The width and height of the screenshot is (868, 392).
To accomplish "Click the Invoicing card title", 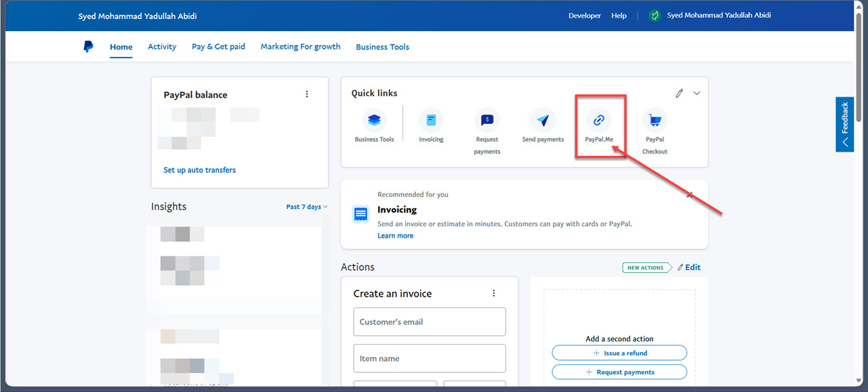I will click(397, 210).
